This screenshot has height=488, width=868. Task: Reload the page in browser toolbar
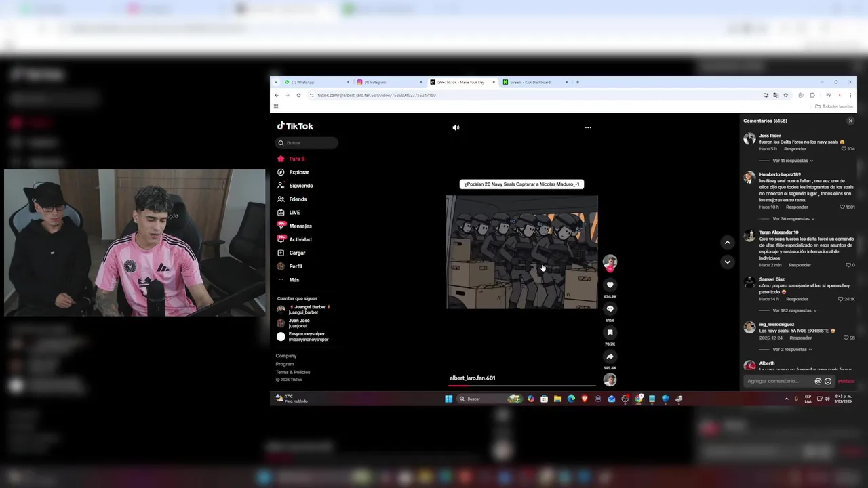298,95
